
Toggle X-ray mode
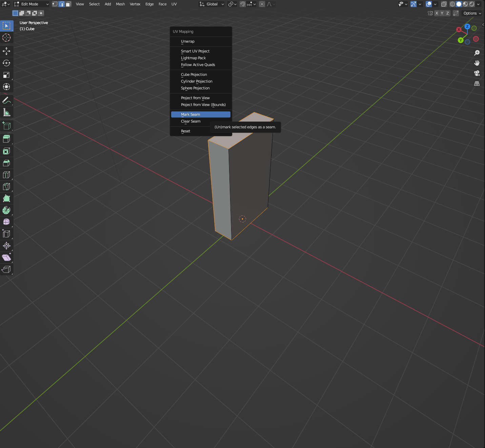point(444,4)
